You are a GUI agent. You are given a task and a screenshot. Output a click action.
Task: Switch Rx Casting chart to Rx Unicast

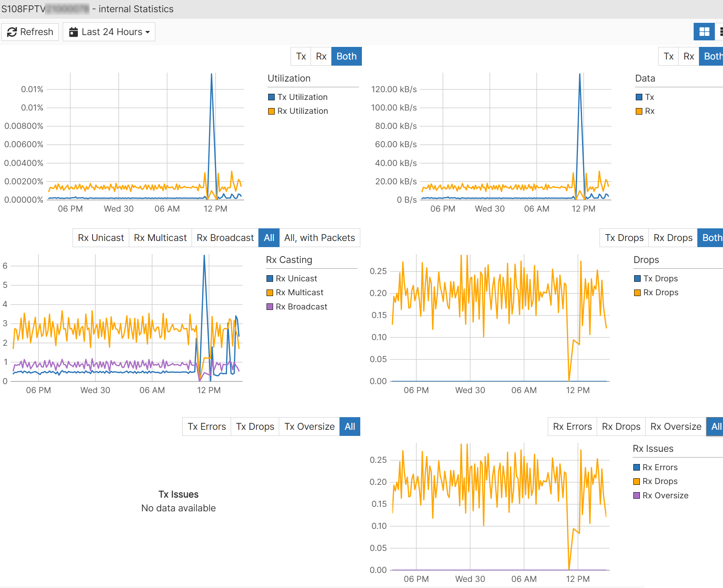pyautogui.click(x=101, y=238)
